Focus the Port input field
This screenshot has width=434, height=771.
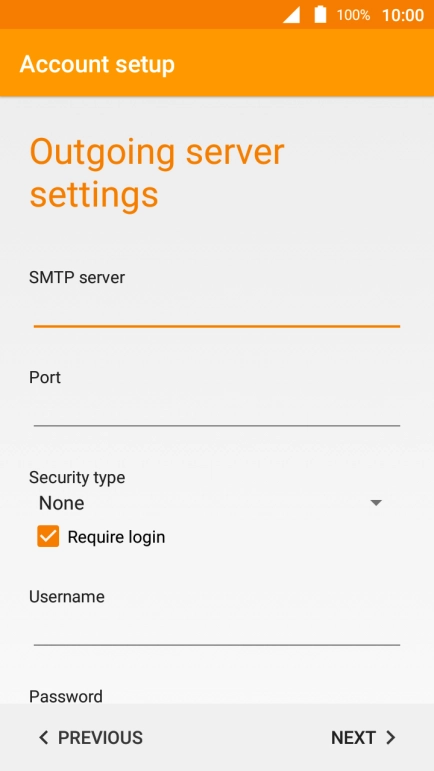point(217,410)
